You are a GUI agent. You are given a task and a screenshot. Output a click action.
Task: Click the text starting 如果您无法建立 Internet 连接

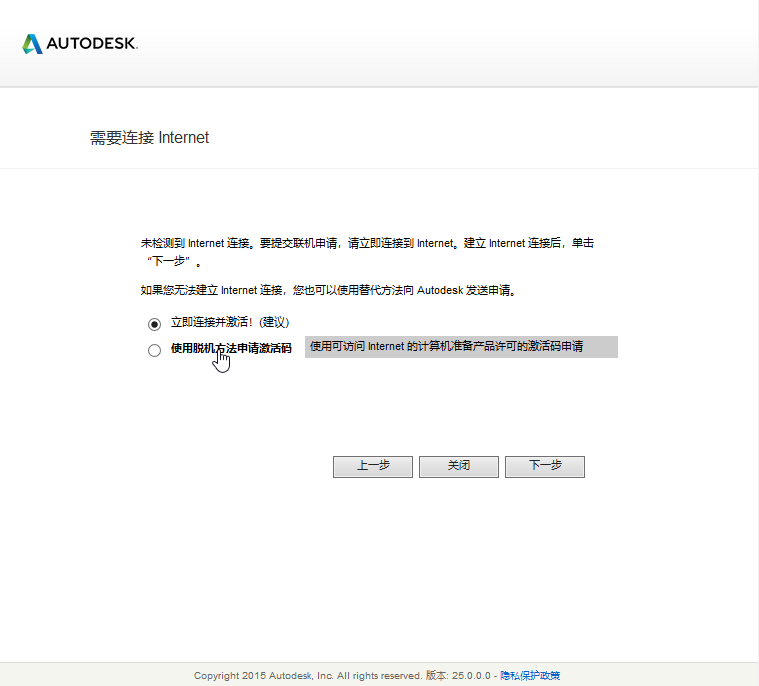coord(329,290)
